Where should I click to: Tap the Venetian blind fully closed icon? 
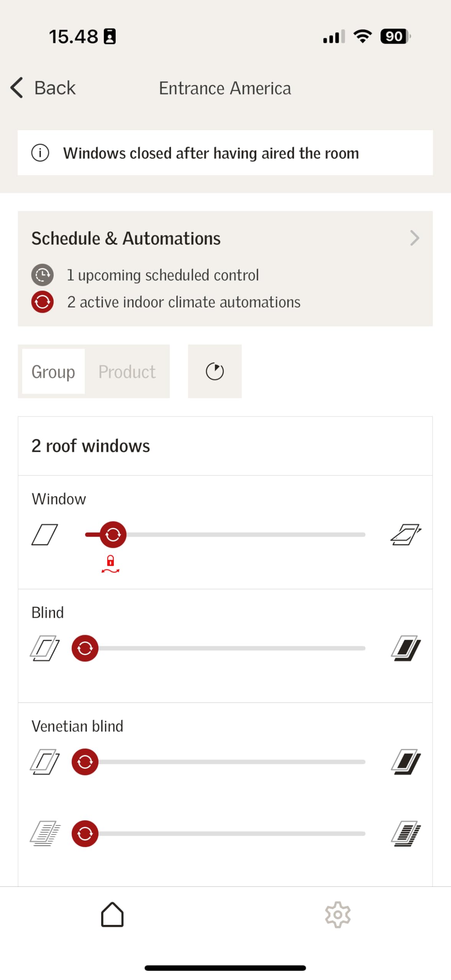point(406,762)
